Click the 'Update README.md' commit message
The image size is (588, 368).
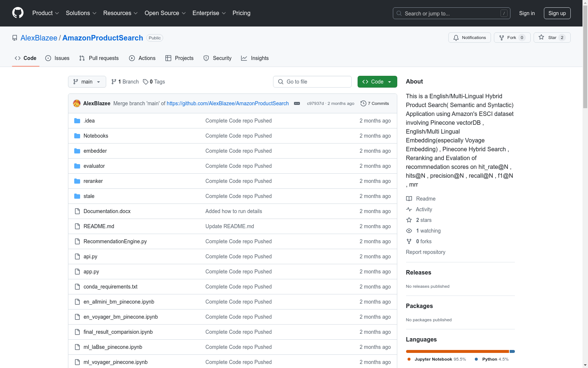pos(230,226)
